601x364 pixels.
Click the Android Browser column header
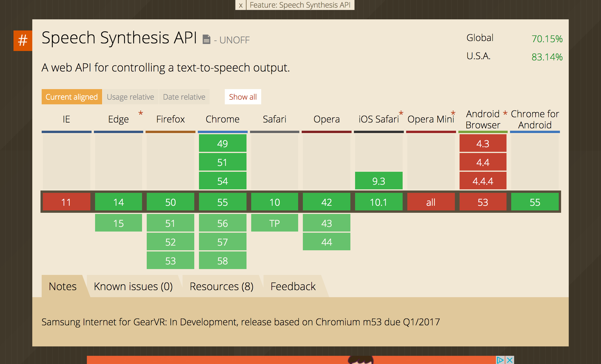point(483,119)
